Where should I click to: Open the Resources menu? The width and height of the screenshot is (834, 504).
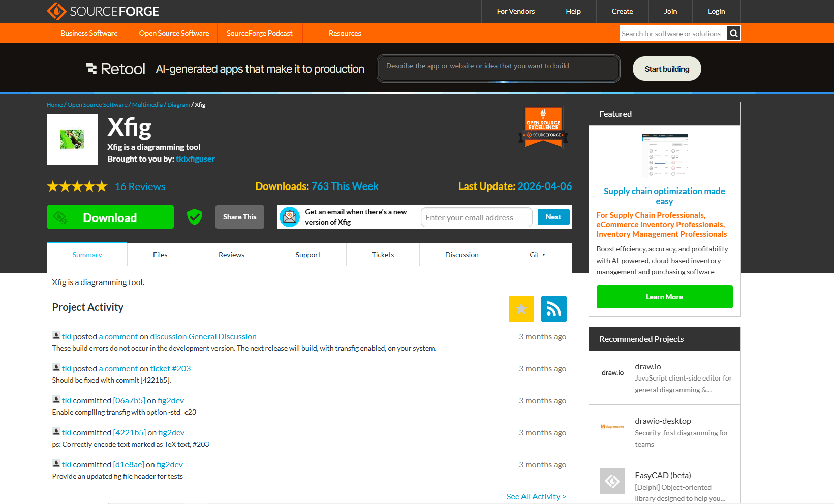pyautogui.click(x=345, y=33)
